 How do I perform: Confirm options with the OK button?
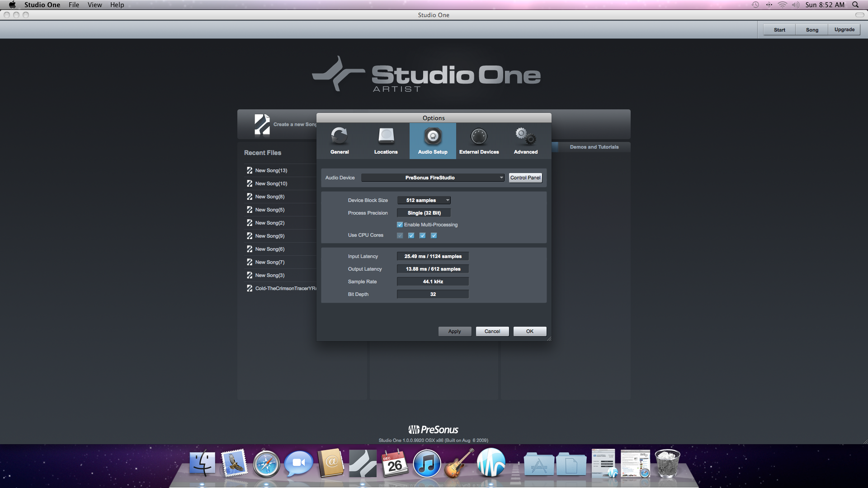(x=530, y=331)
